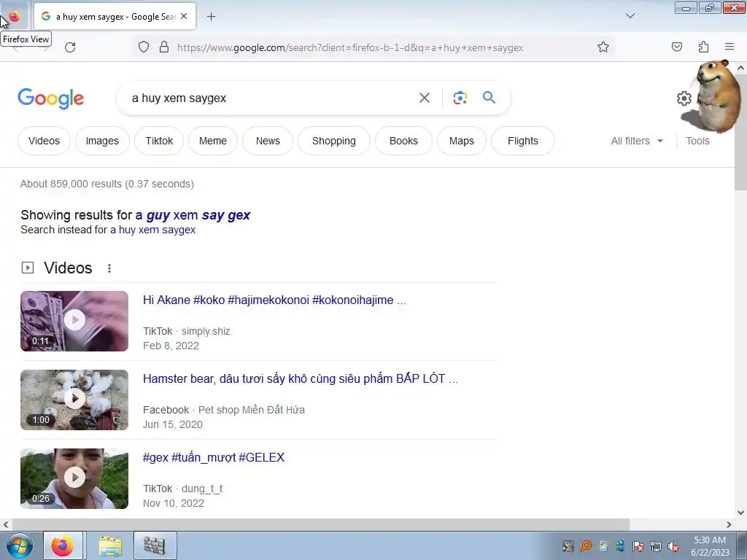Image resolution: width=747 pixels, height=560 pixels.
Task: Open #gex #tuấn_mượt #GELEX video link
Action: 214,458
